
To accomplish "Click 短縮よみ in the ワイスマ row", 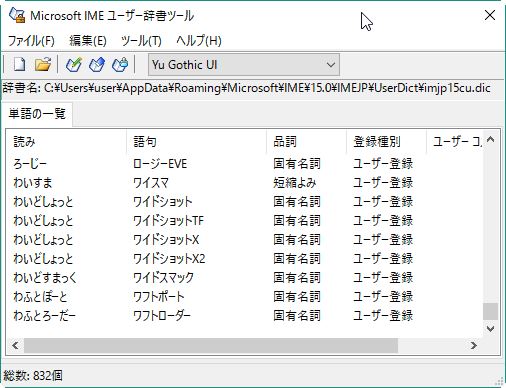I will point(295,183).
